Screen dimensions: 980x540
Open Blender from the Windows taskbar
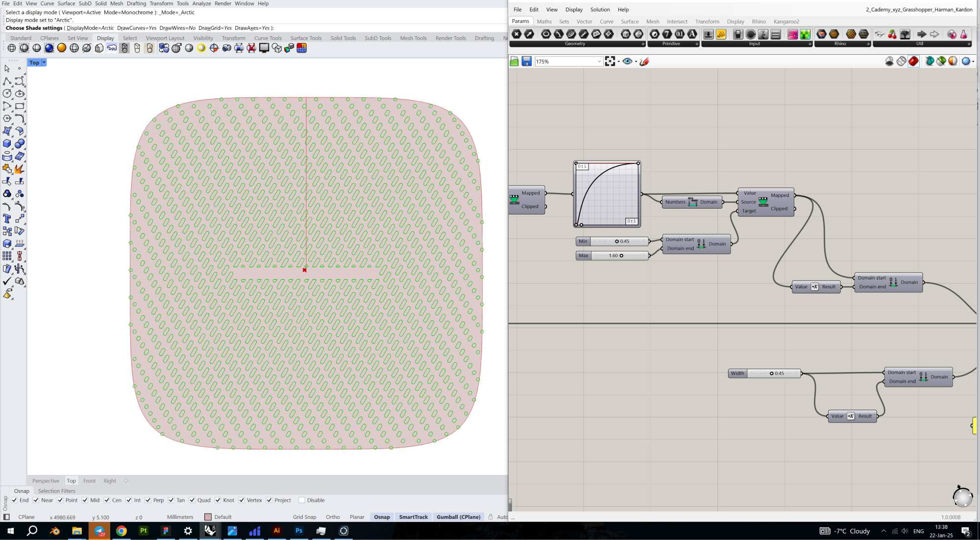(54, 531)
